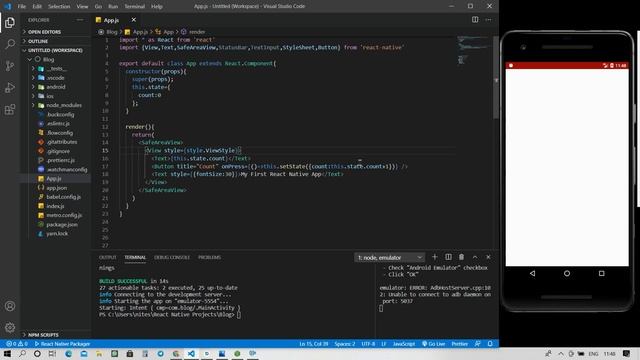The width and height of the screenshot is (640, 360).
Task: Expand the ios folder
Action: click(55, 96)
